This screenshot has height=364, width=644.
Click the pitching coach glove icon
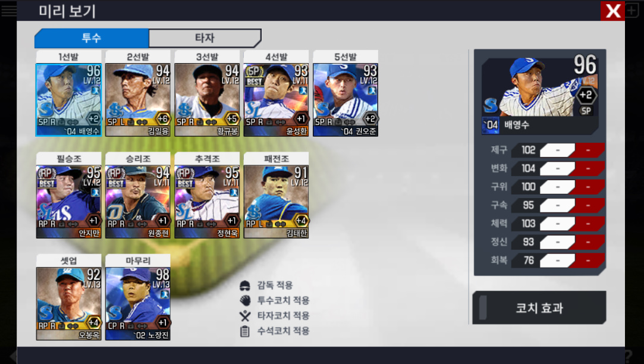point(245,300)
